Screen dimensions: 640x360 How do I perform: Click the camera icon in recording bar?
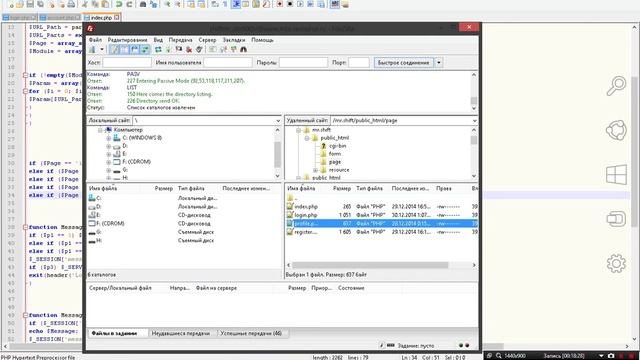point(611,356)
